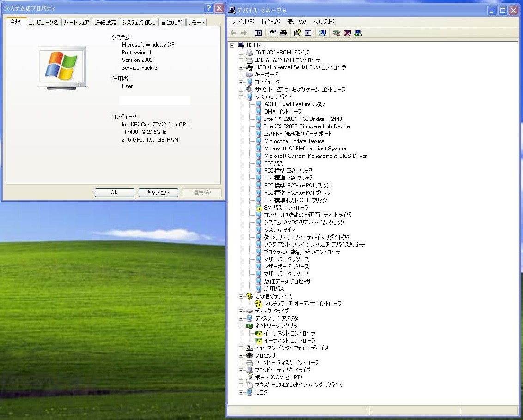Viewport: 523px width, 420px height.
Task: Open the 操作(A) menu
Action: 271,22
